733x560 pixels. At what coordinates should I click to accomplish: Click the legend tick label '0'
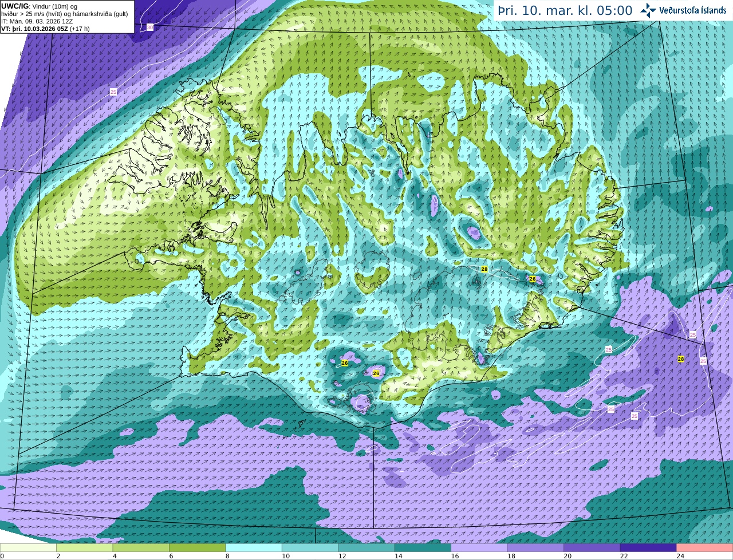click(2, 556)
